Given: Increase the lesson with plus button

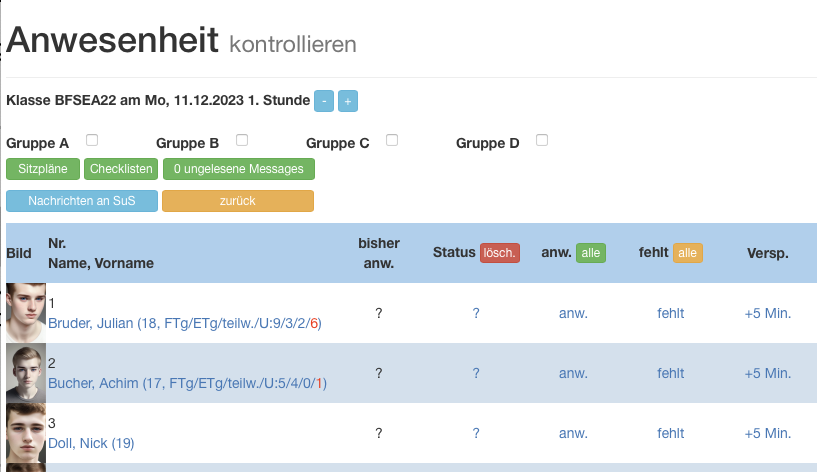Looking at the screenshot, I should coord(348,101).
